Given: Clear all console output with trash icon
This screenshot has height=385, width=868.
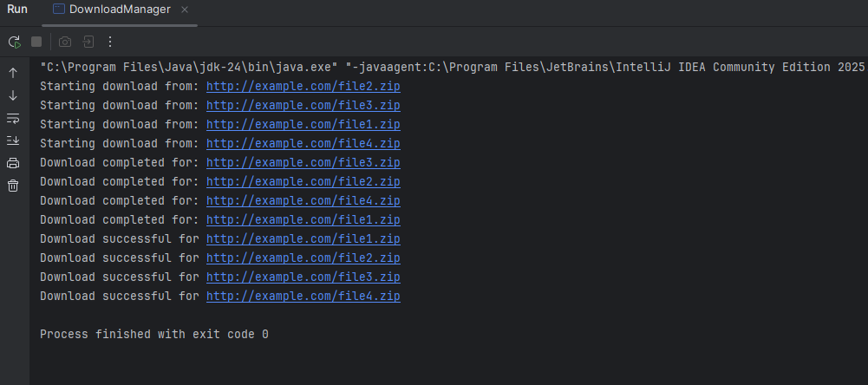Looking at the screenshot, I should (13, 186).
